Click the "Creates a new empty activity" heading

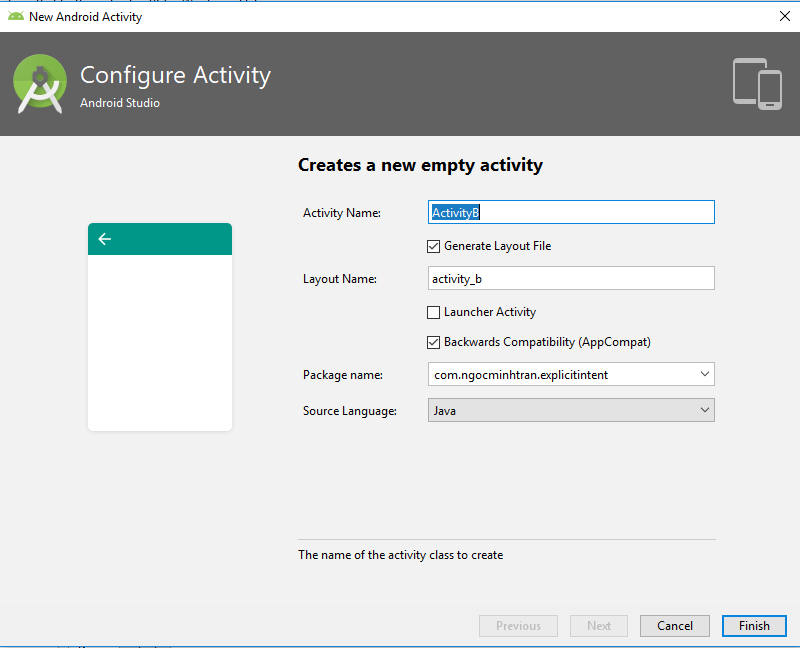(420, 165)
